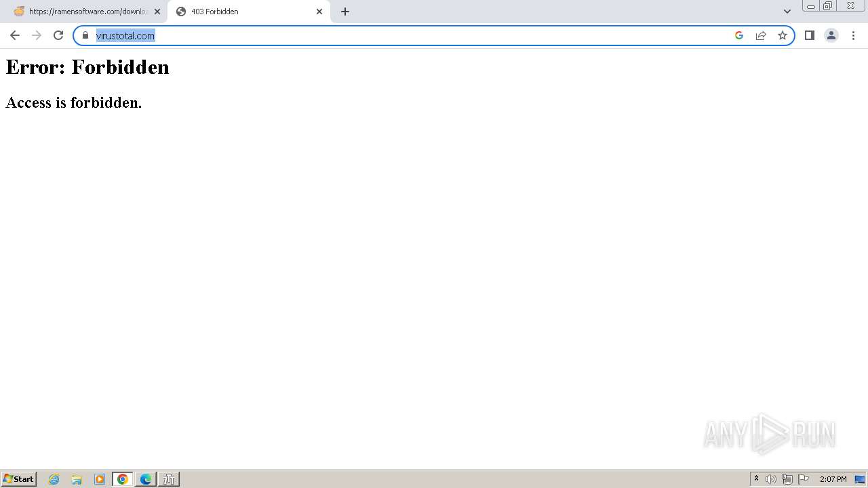This screenshot has height=488, width=868.
Task: Reload the 403 Forbidden page
Action: click(x=58, y=35)
